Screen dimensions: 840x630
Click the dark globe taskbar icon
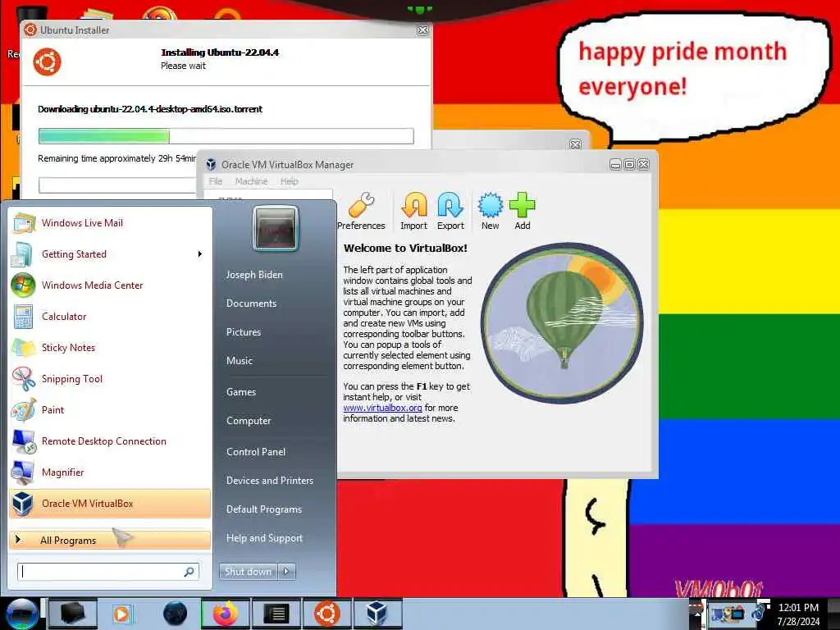(176, 614)
